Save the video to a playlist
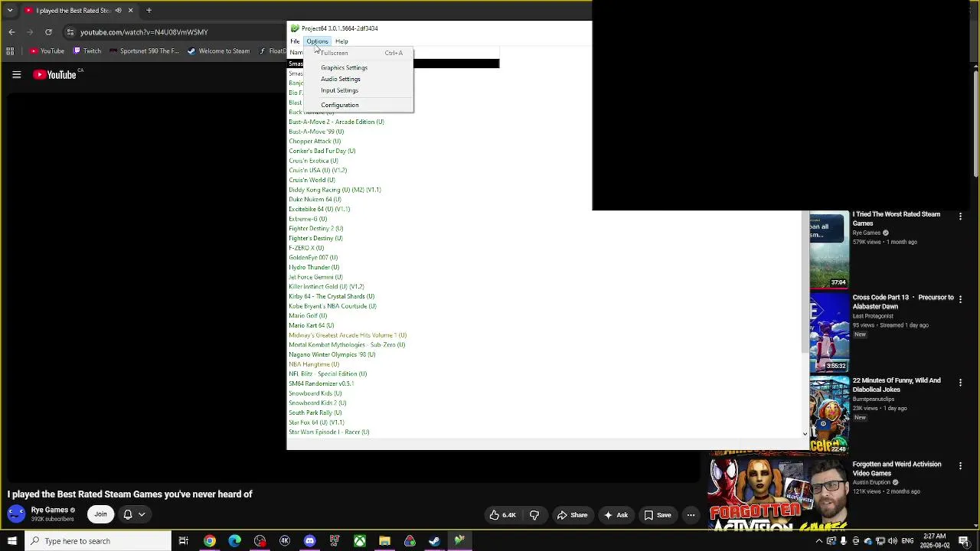This screenshot has width=980, height=551. [x=658, y=515]
